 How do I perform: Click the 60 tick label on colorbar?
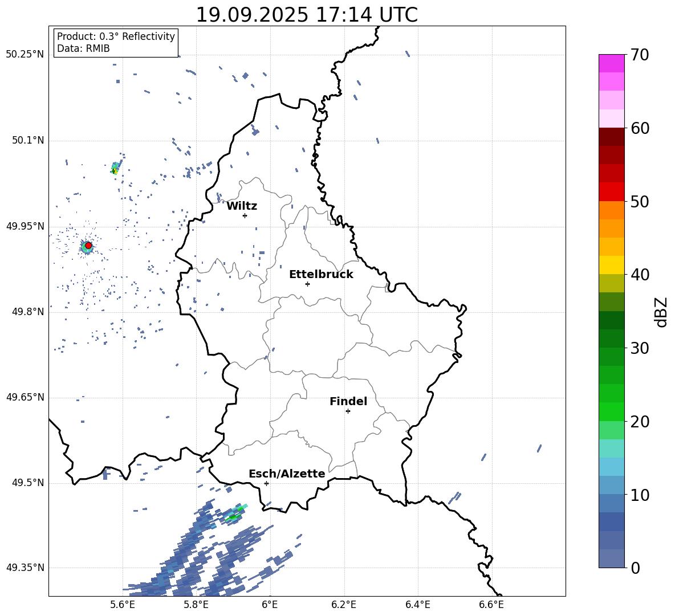tap(640, 128)
